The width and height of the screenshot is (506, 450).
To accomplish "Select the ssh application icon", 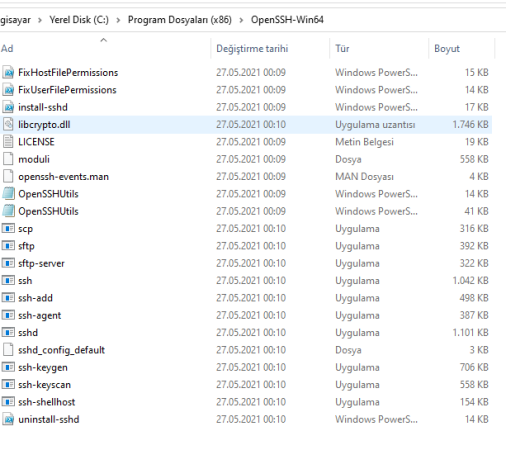I will [8, 280].
